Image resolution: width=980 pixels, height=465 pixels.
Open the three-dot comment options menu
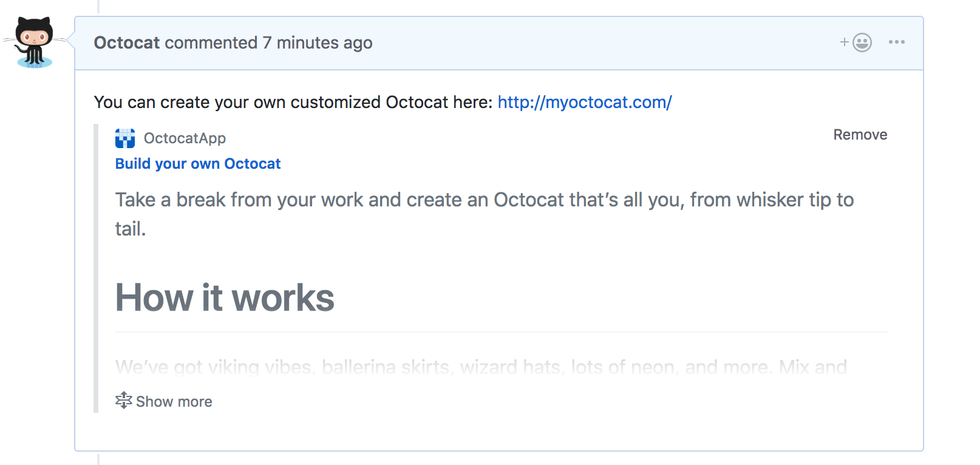tap(896, 42)
